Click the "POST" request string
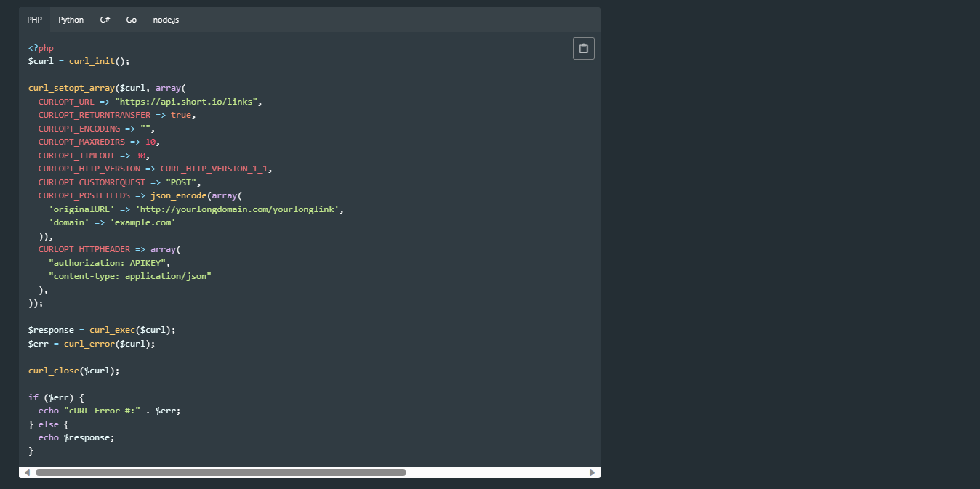Screen dimensions: 980x489 [x=181, y=182]
